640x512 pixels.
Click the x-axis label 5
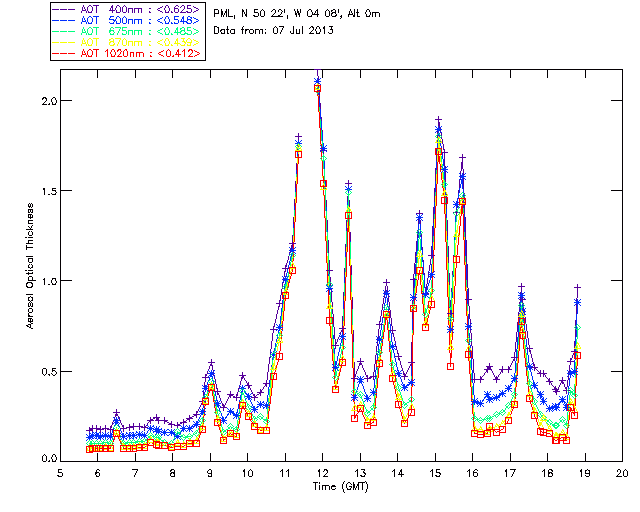click(x=60, y=473)
